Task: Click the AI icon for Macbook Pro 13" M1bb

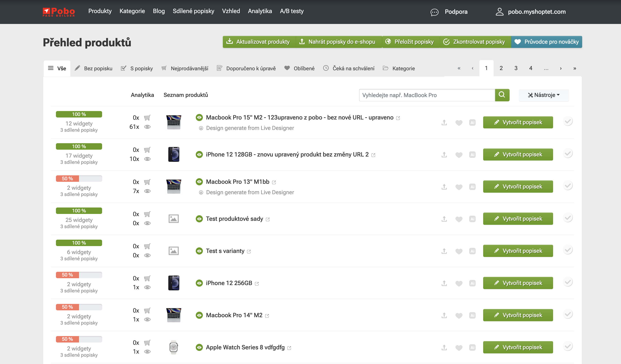Action: (472, 187)
